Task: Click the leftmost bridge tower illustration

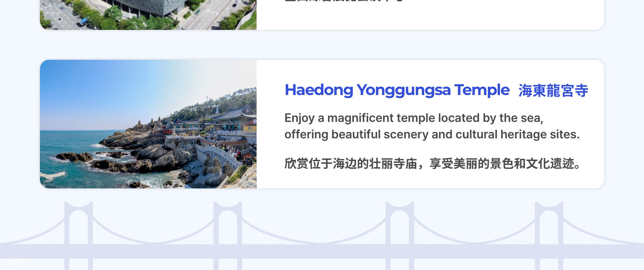Action: (x=78, y=236)
